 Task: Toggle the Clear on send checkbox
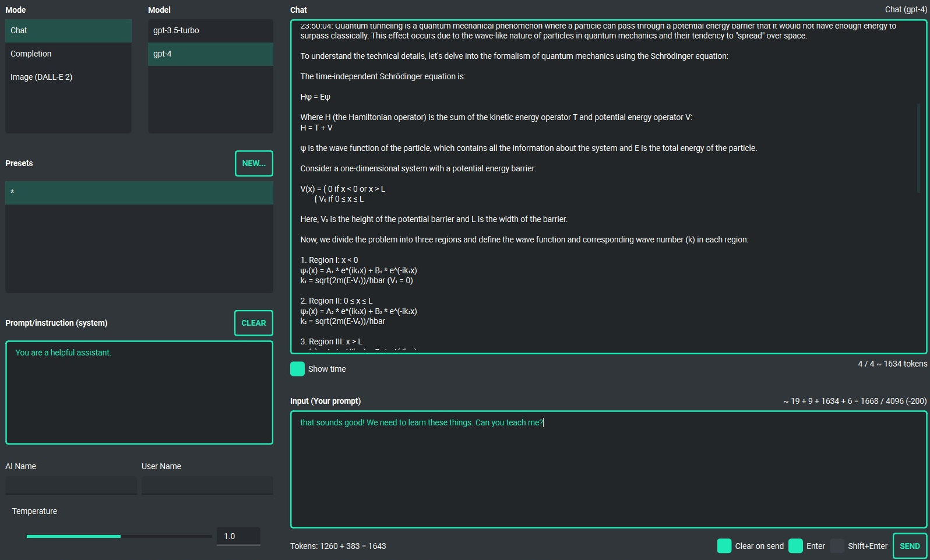724,546
